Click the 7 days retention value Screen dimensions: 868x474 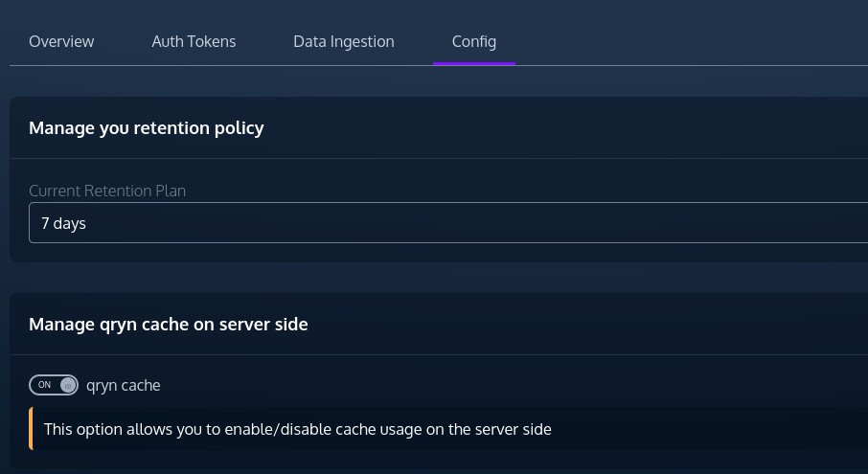(63, 223)
